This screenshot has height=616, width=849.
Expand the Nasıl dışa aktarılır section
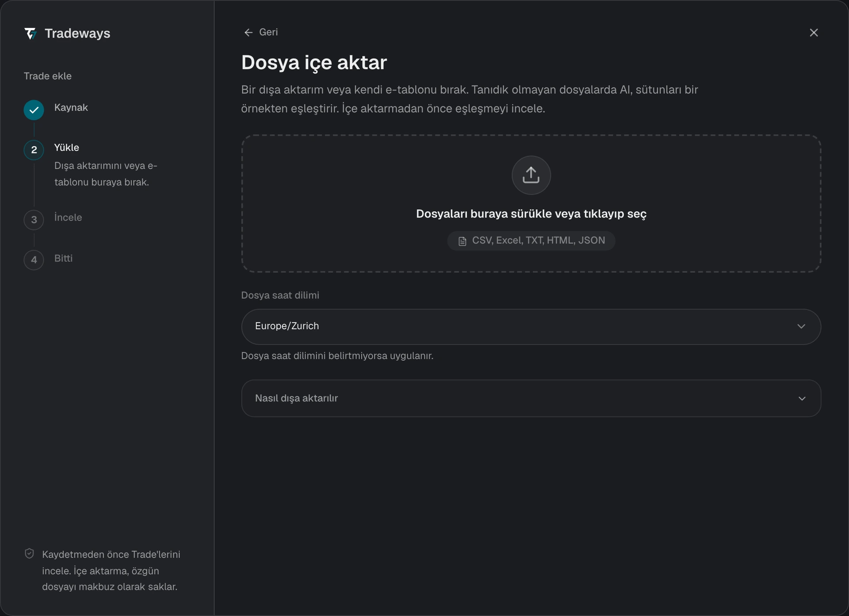531,398
